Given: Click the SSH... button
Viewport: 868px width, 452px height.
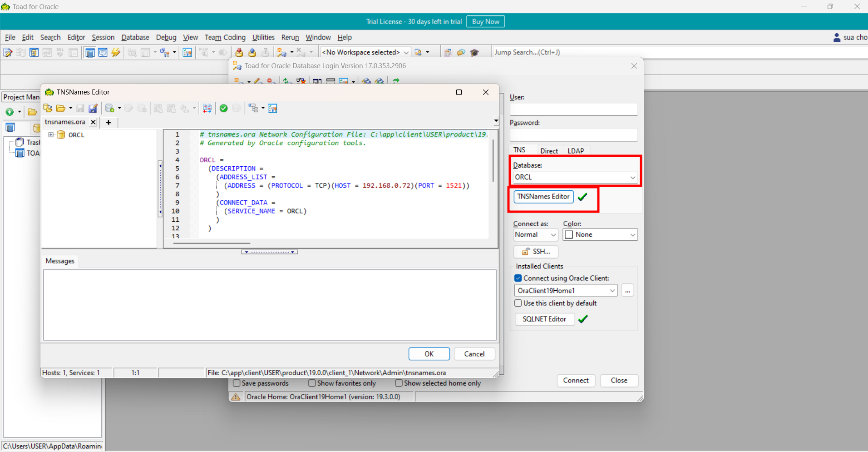Looking at the screenshot, I should tap(536, 252).
